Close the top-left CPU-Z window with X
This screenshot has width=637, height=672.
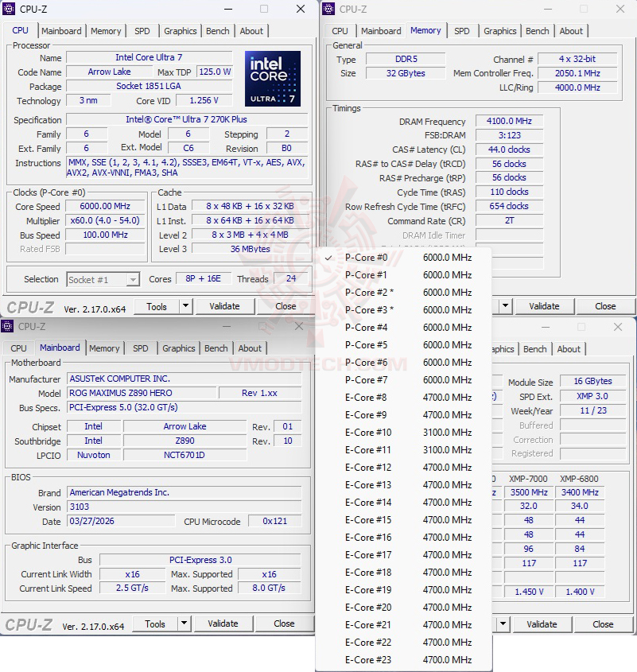coord(301,9)
